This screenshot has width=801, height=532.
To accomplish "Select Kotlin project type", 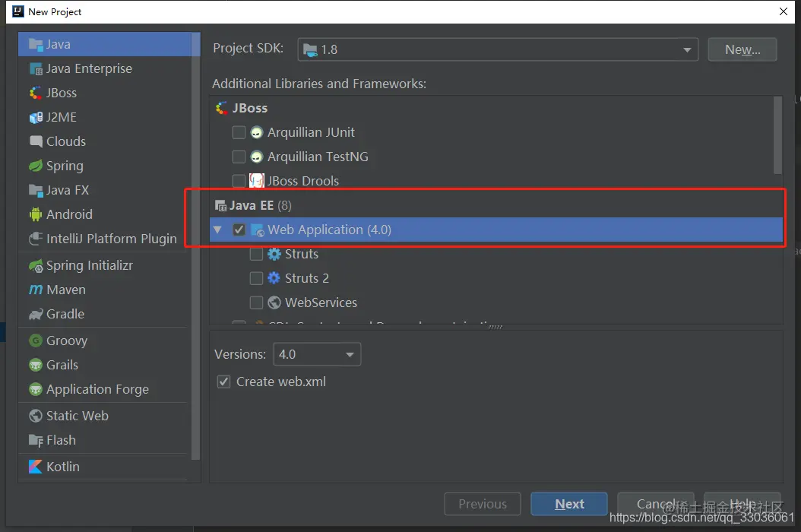I will [105, 467].
